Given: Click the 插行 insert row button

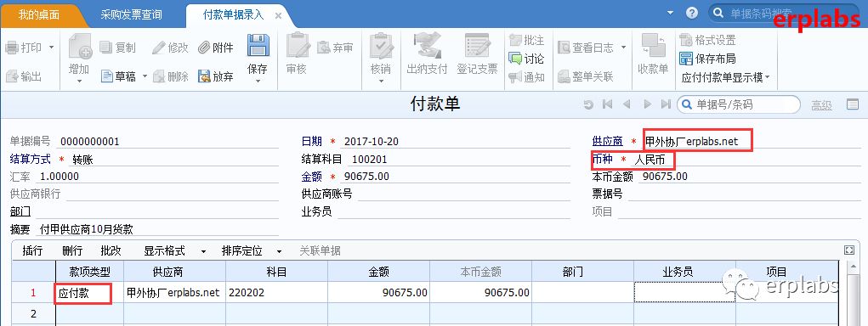Looking at the screenshot, I should (x=32, y=250).
